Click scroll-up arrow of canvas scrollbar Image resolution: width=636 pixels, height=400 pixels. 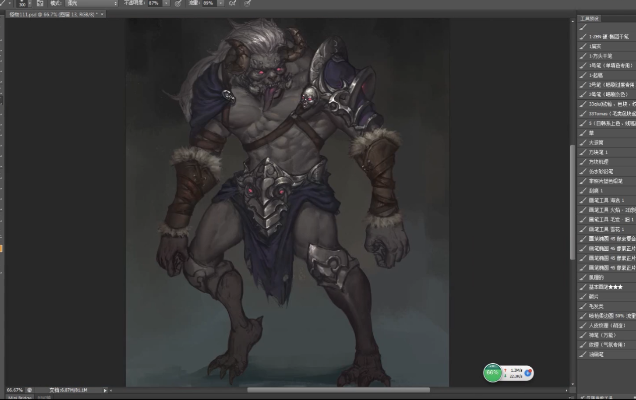tap(572, 21)
